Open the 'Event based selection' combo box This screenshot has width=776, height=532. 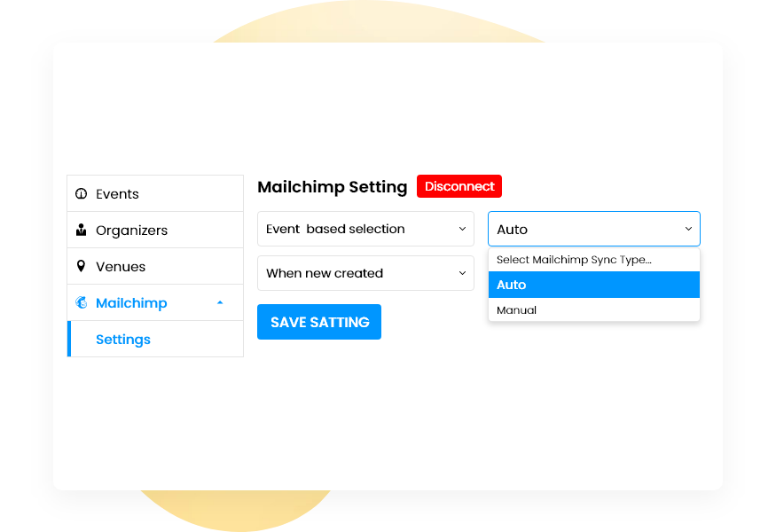[x=365, y=229]
